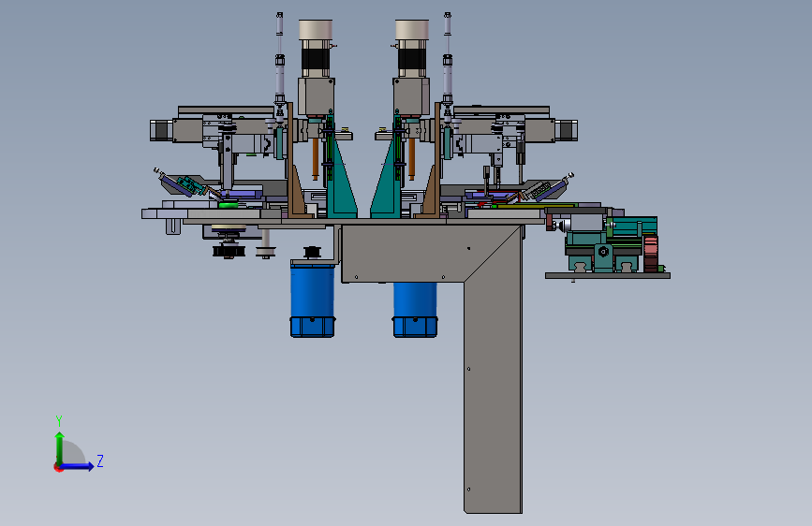Click the blue Z axis arrow of the triad
Image resolution: width=812 pixels, height=526 pixels.
78,466
